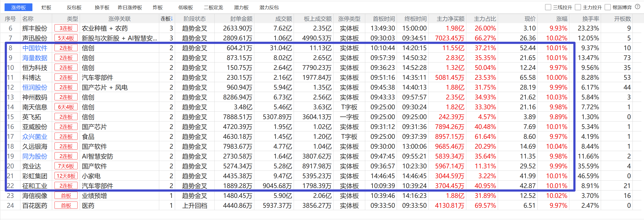Enable the 三线拉升 checkbox
This screenshot has width=644, height=220.
pos(548,7)
